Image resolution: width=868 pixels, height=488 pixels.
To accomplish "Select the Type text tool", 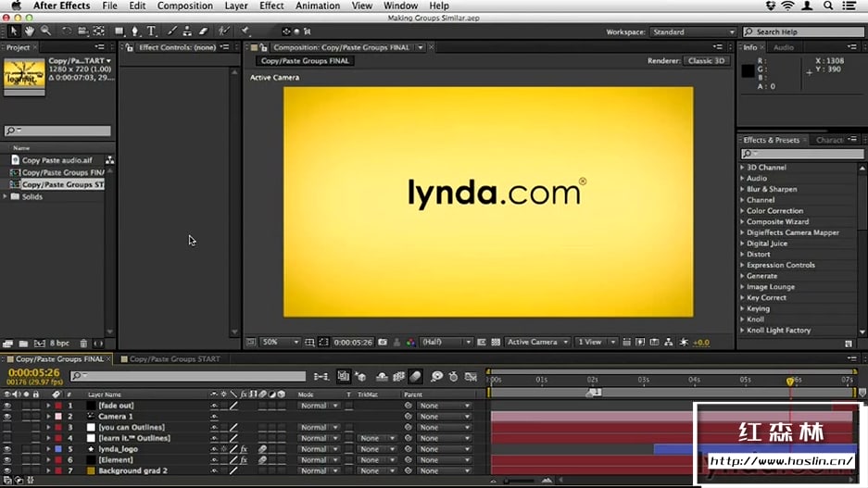I will pos(151,31).
